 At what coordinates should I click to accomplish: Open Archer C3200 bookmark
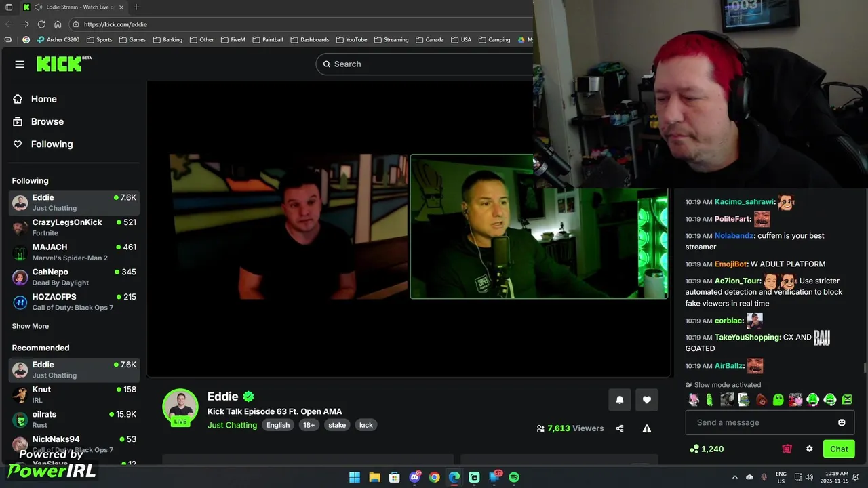pos(58,39)
